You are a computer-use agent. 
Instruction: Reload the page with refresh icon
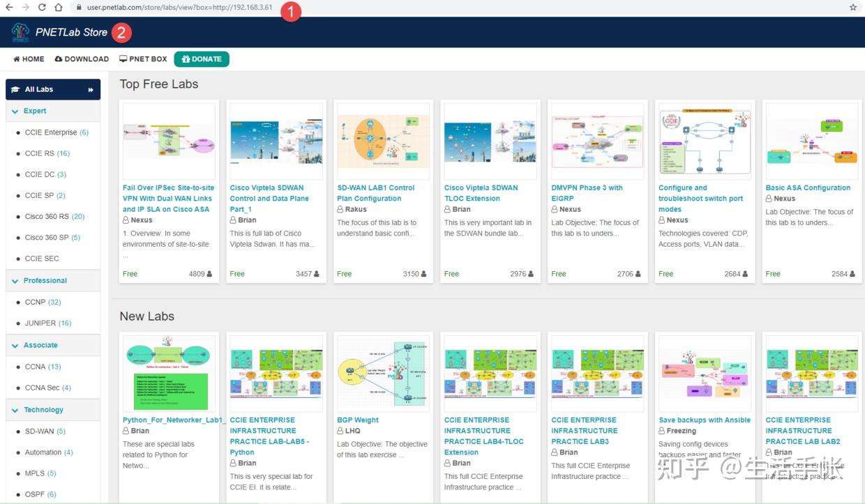point(42,7)
